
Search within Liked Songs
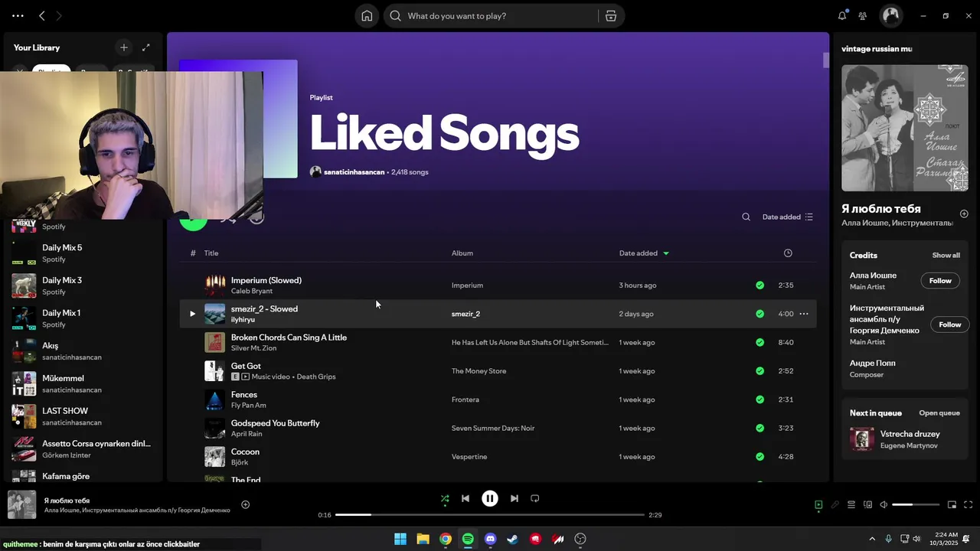pos(746,217)
